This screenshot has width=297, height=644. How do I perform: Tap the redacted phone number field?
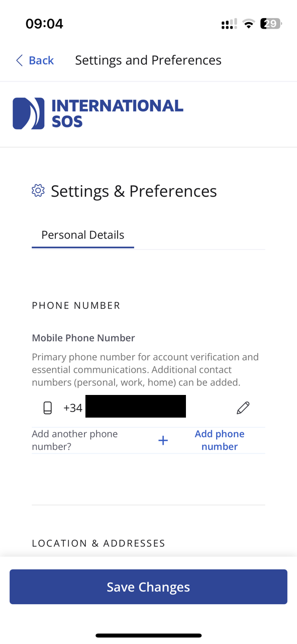(135, 406)
